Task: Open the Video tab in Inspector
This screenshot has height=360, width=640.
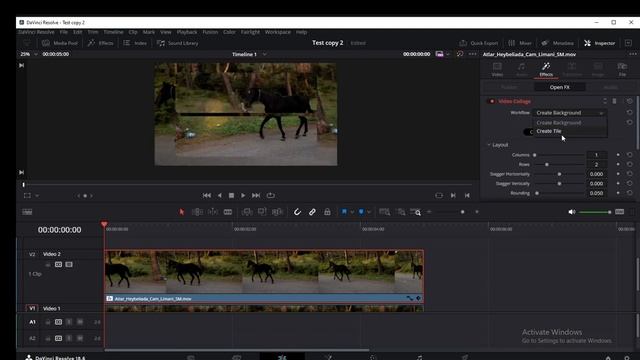Action: point(497,69)
